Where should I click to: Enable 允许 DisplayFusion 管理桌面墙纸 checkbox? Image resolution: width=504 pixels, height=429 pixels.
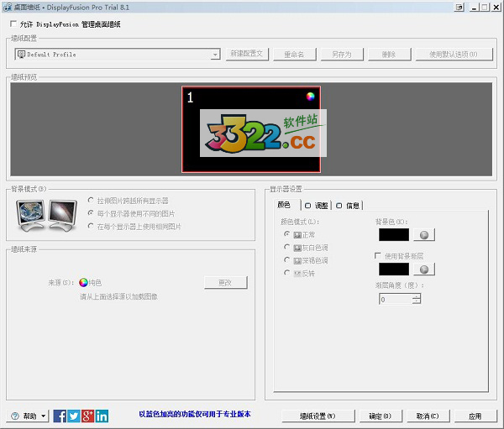point(13,24)
